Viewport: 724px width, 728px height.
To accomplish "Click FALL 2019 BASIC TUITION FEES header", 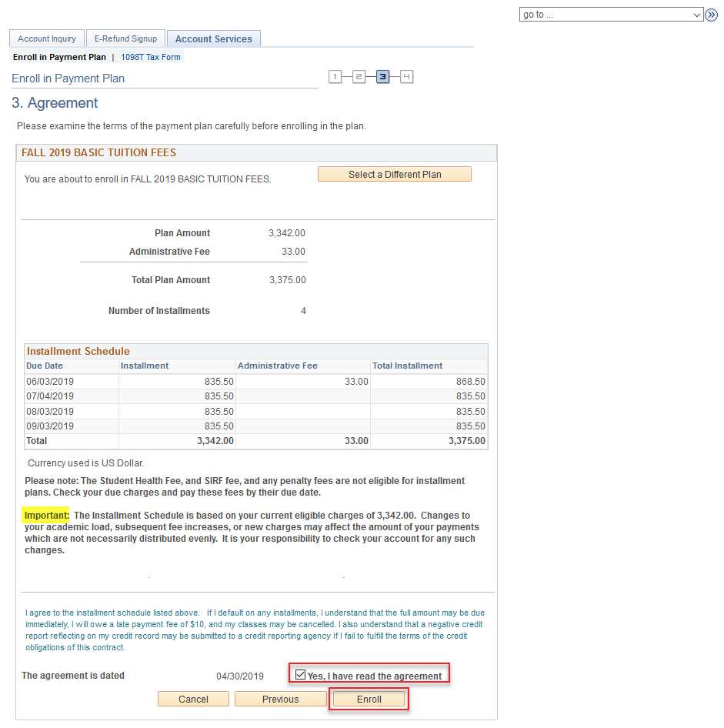I will [98, 152].
